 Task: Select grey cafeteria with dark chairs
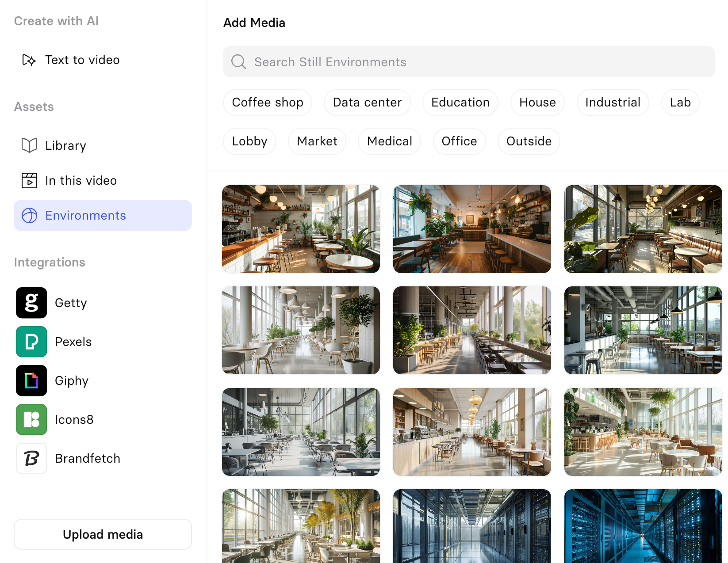coord(301,432)
